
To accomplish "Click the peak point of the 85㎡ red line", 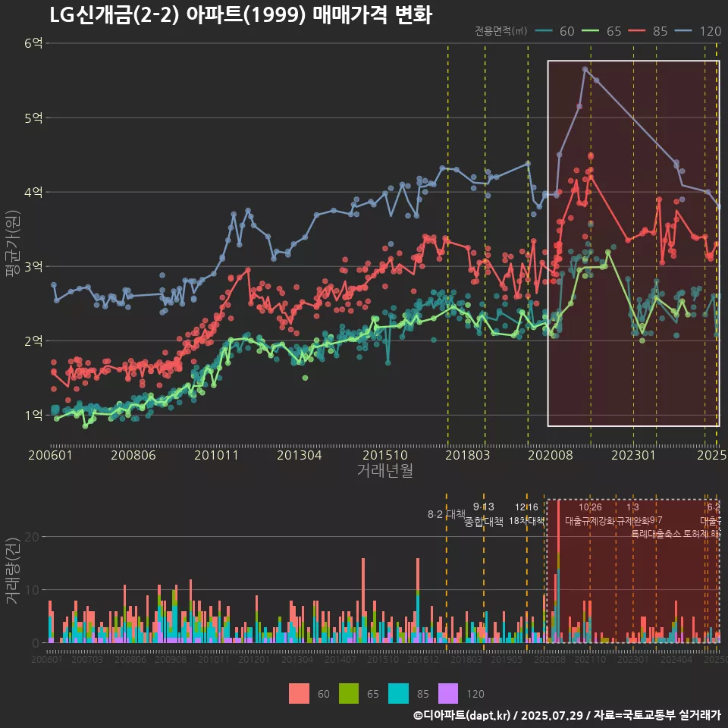I will pos(591,155).
